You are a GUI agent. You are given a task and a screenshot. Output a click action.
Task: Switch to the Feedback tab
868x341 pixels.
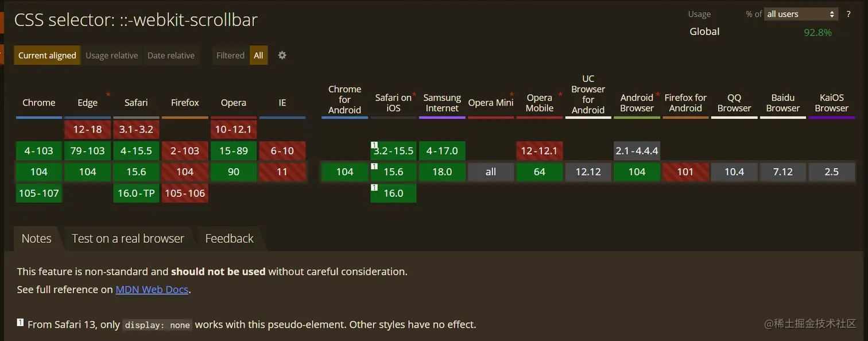click(x=229, y=239)
